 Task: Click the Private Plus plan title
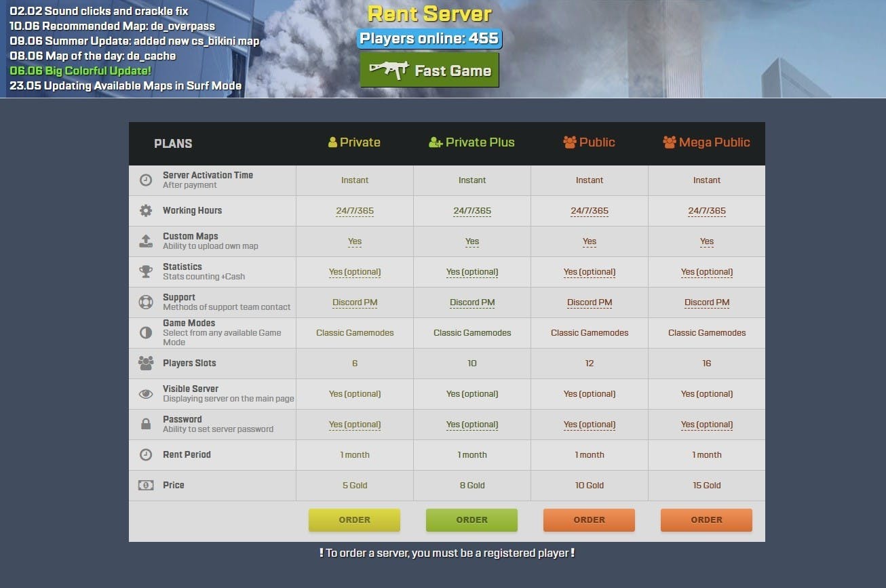tap(480, 142)
